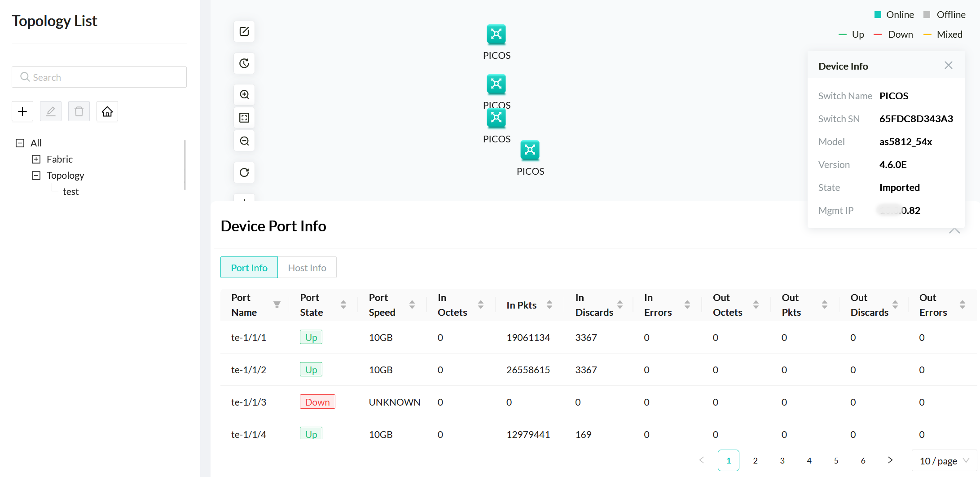Click next page arrow in pagination
Screen dimensions: 980x477
(x=890, y=460)
